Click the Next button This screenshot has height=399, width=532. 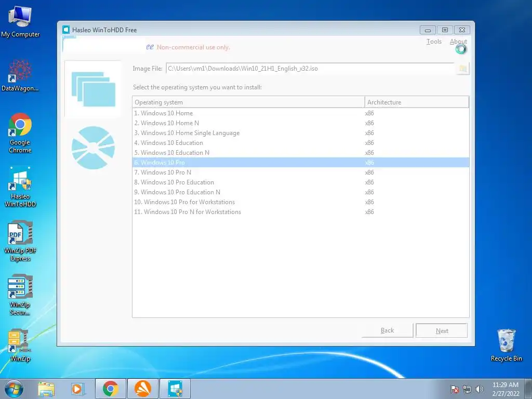coord(442,331)
